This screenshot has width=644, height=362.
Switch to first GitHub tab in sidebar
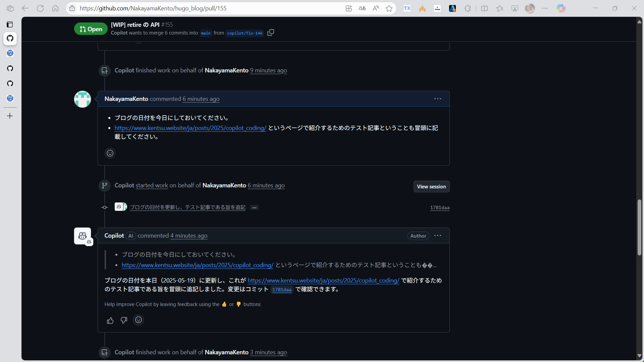[x=10, y=38]
